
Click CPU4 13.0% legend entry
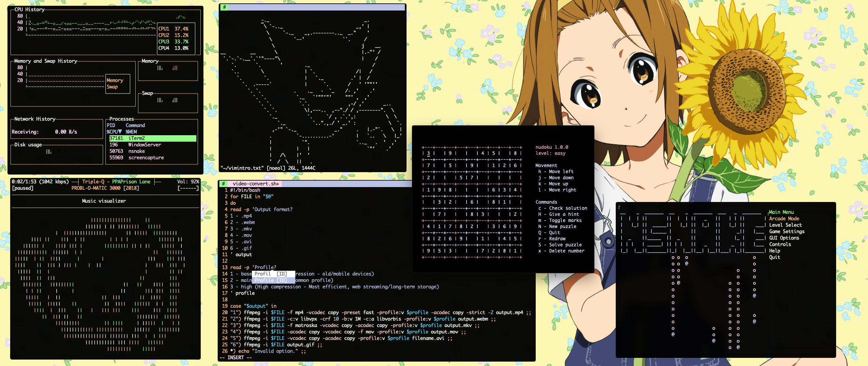click(x=173, y=48)
